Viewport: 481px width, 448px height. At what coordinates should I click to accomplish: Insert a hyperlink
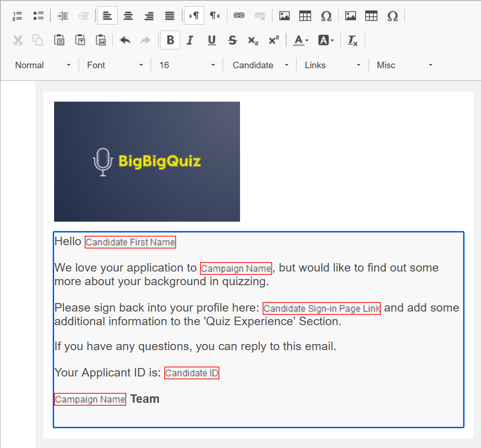point(239,16)
